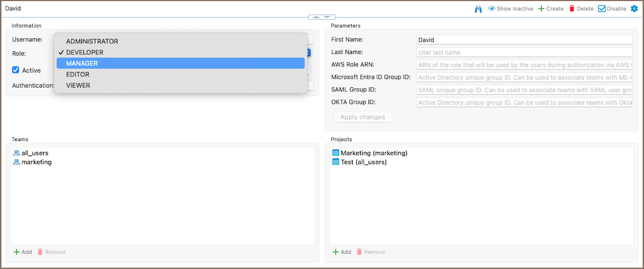Click the Marketing project icon
Screen dimensions: 644x269
click(336, 153)
